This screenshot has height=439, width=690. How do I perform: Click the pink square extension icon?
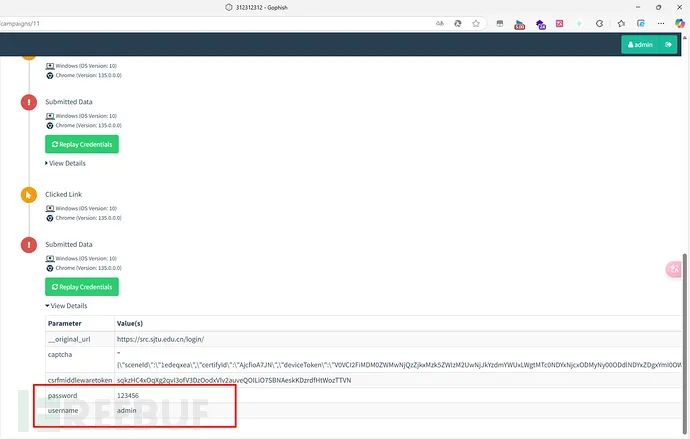559,23
